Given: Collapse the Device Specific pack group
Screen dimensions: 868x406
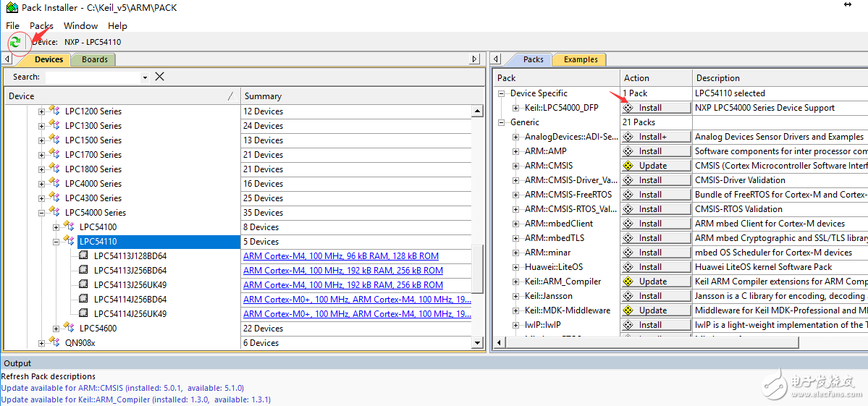Looking at the screenshot, I should [502, 93].
